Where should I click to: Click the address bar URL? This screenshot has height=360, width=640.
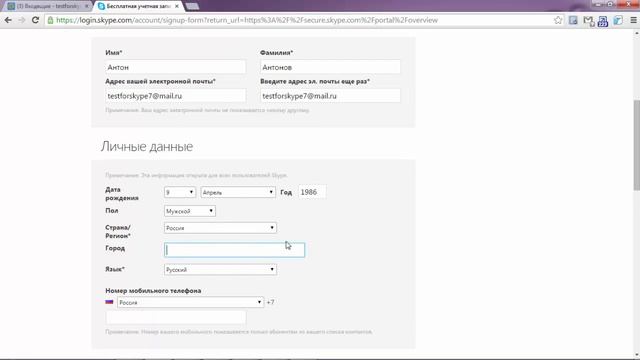(247, 20)
